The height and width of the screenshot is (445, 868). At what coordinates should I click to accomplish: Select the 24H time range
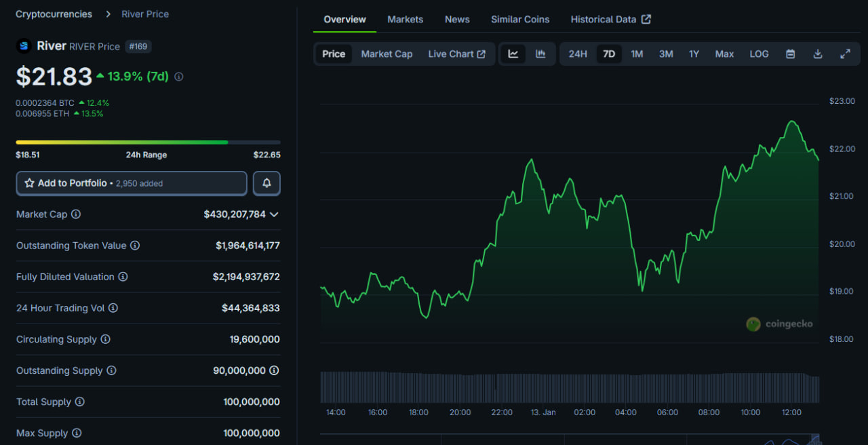pos(578,54)
